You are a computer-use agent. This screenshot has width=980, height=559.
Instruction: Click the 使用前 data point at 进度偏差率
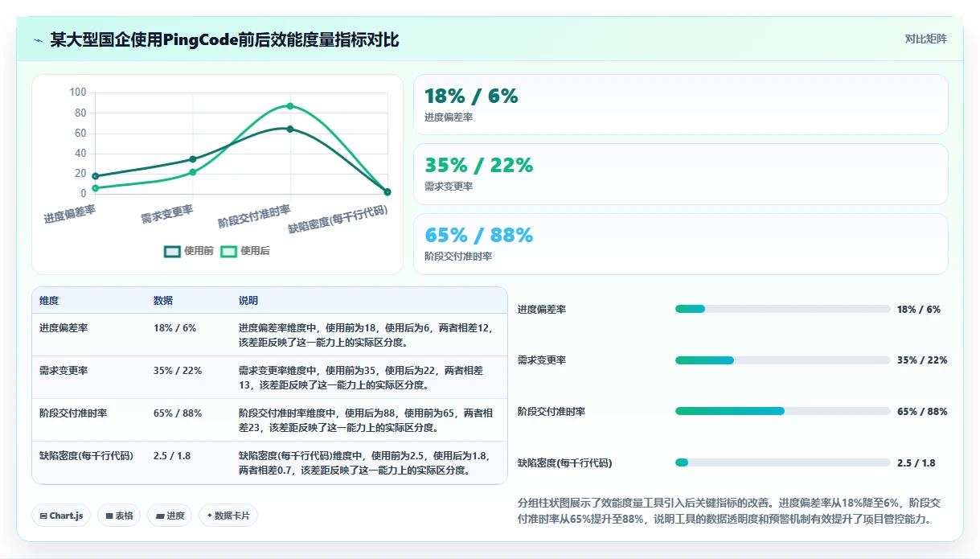95,176
